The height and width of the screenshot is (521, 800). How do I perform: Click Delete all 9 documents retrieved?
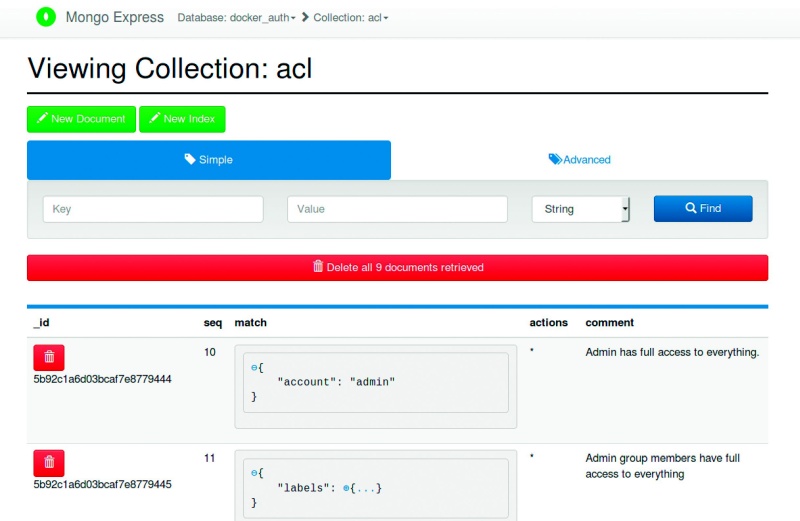click(397, 267)
